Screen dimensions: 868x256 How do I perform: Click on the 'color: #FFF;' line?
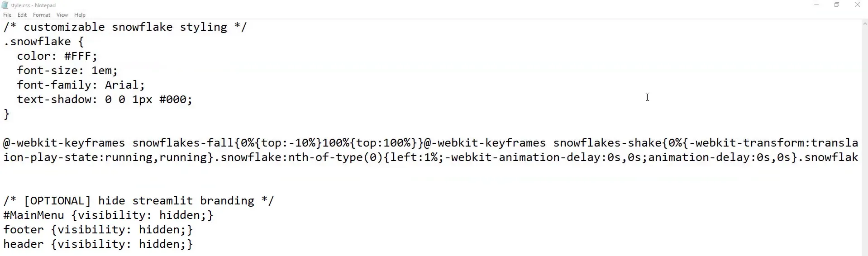[x=57, y=56]
